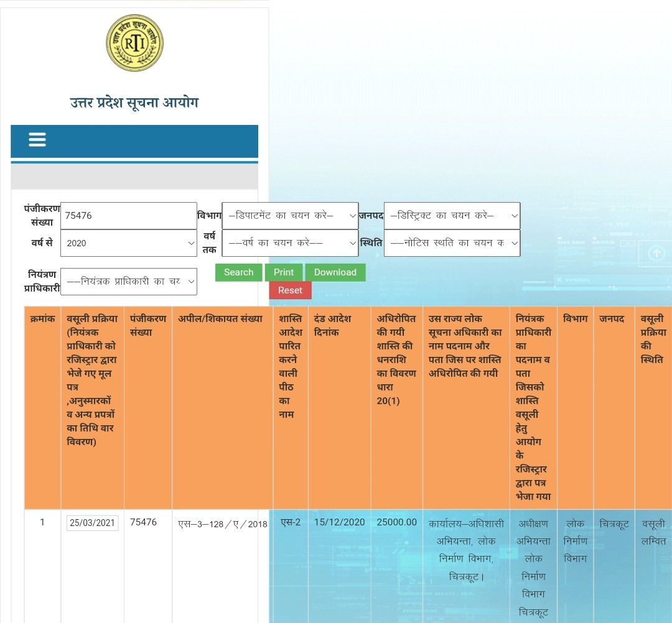Viewport: 672px width, 623px height.
Task: Open the year-from dropdown showing 2020
Action: coord(129,242)
